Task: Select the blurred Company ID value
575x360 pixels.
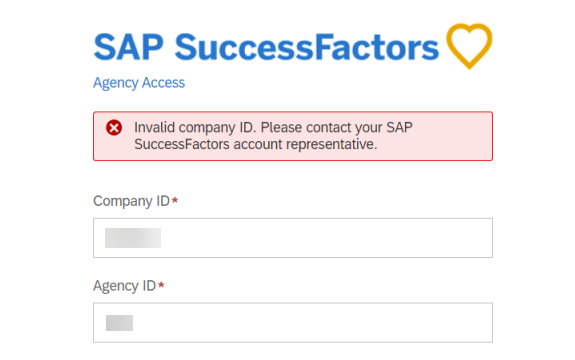Action: [133, 238]
